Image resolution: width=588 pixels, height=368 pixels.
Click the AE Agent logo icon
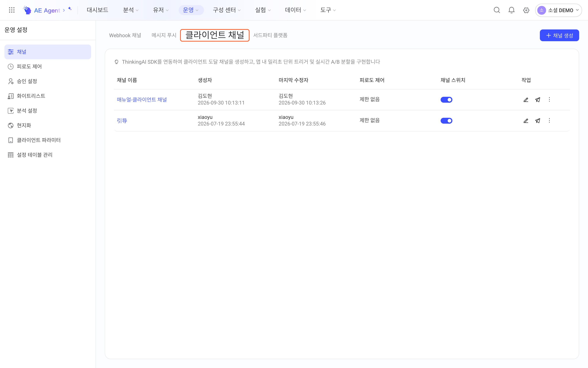pyautogui.click(x=27, y=10)
